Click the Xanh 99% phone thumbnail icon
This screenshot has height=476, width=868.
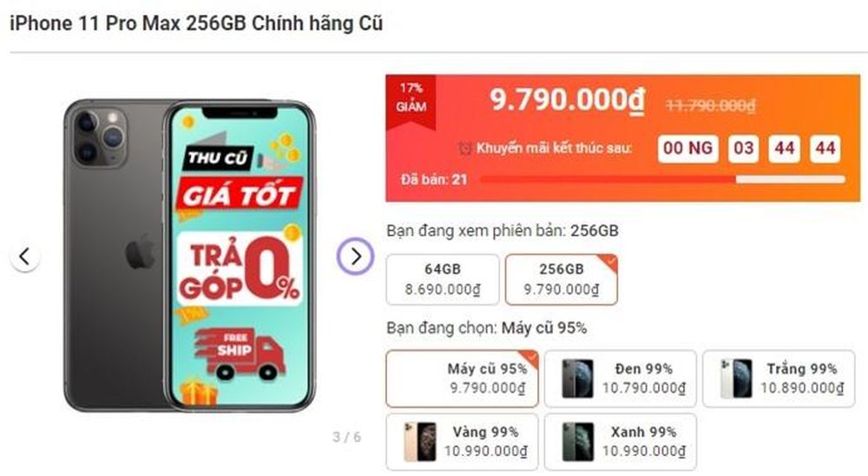577,441
